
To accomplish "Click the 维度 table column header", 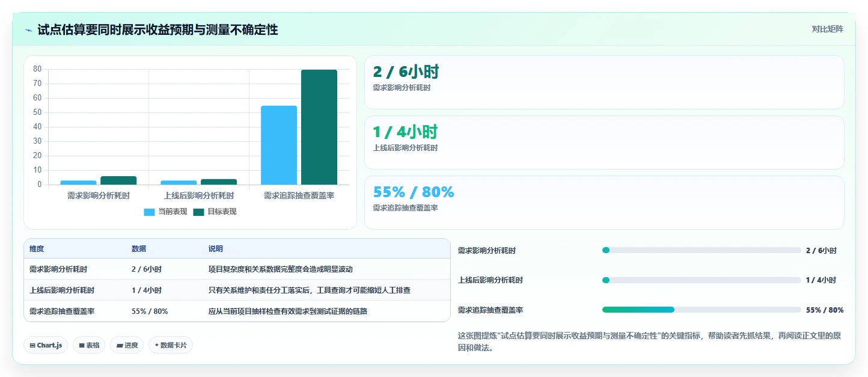I will pos(37,249).
